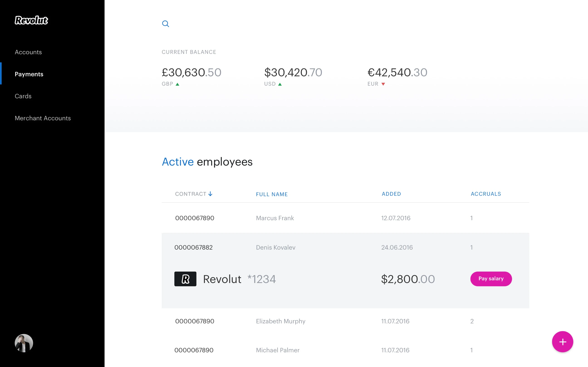Screen dimensions: 588x367
Task: Click the green up arrow beside GBP
Action: [178, 84]
